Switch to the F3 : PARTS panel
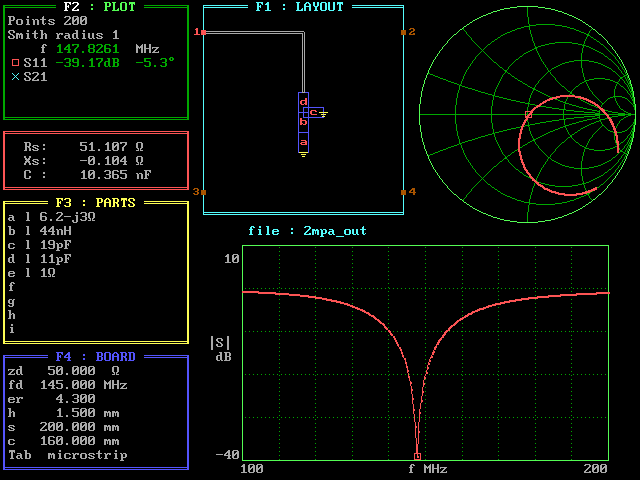The image size is (640, 480). [x=95, y=202]
